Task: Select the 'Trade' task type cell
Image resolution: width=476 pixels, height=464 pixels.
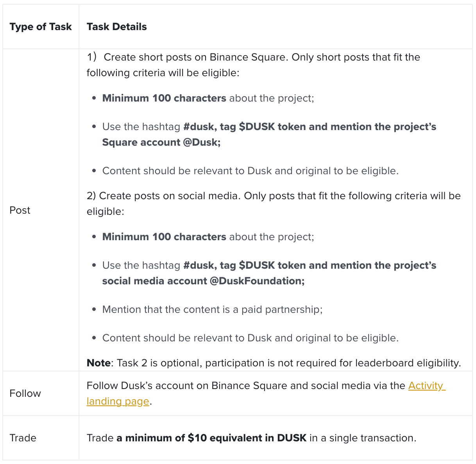Action: pos(23,438)
